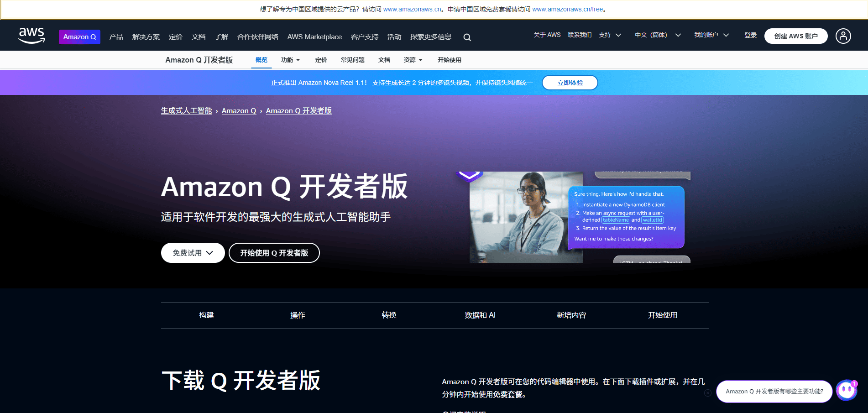Click the www.amazonaws.cn link
The width and height of the screenshot is (868, 413).
pos(412,9)
